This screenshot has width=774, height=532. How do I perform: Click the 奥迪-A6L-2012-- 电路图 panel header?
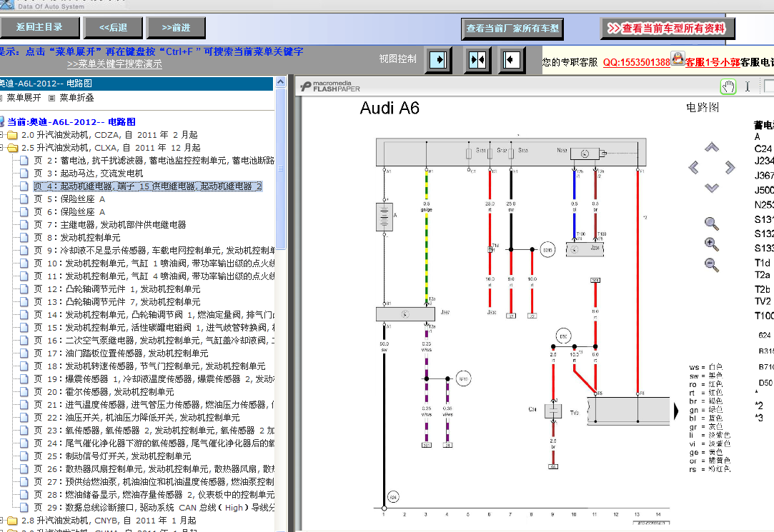pyautogui.click(x=137, y=84)
